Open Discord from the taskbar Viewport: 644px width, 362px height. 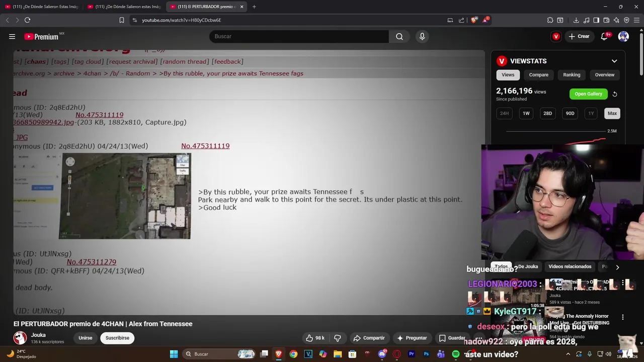[x=382, y=354]
